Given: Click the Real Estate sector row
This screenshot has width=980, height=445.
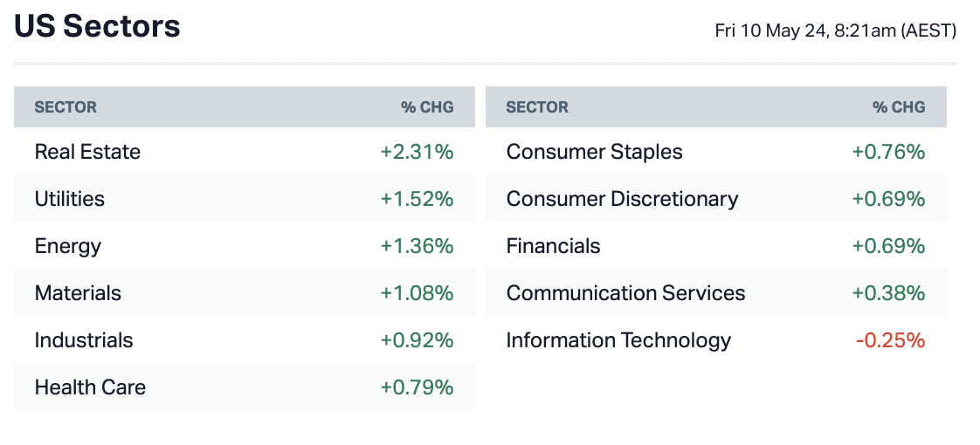Looking at the screenshot, I should (87, 152).
